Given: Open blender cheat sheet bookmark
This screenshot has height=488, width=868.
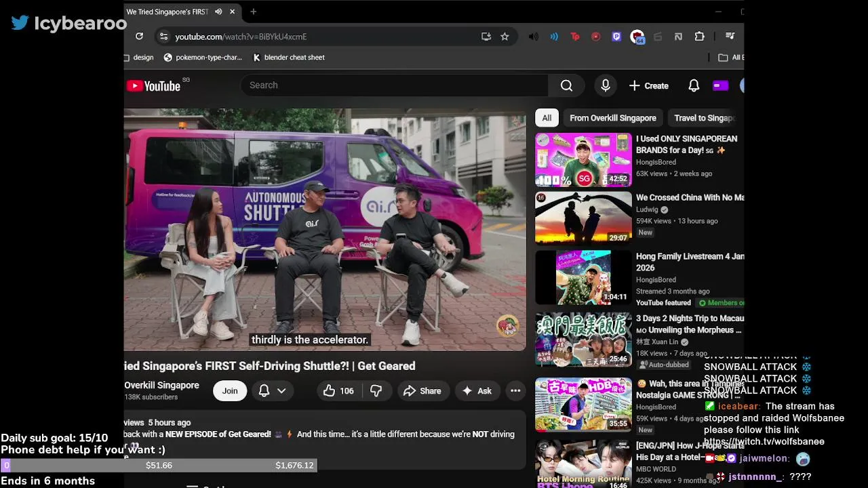Looking at the screenshot, I should 289,58.
